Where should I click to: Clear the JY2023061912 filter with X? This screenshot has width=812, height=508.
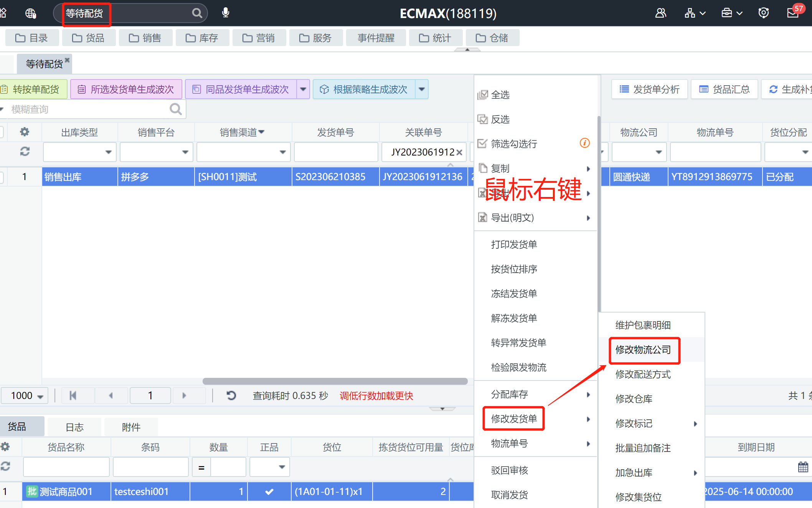pyautogui.click(x=459, y=152)
